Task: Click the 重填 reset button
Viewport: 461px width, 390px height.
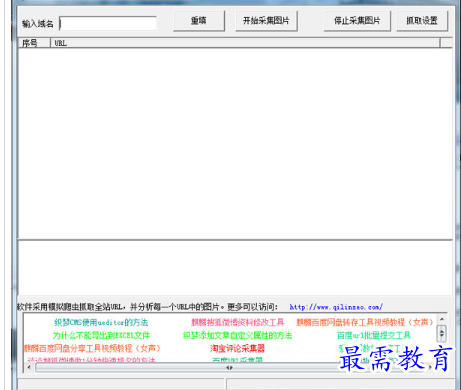Action: (199, 21)
